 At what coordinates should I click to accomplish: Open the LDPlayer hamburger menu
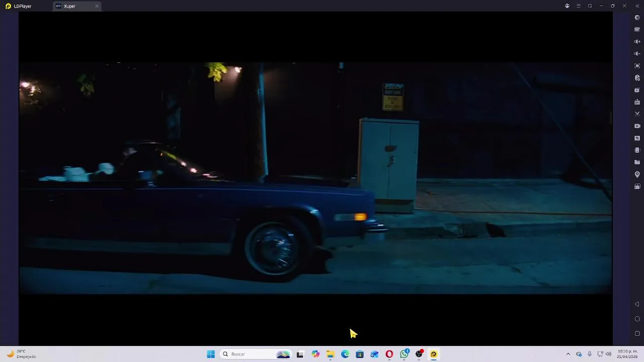click(x=579, y=6)
